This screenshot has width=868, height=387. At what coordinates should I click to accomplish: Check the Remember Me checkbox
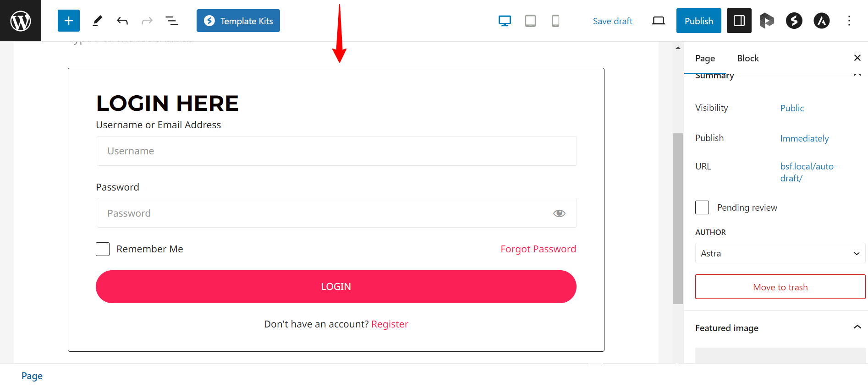click(x=102, y=249)
